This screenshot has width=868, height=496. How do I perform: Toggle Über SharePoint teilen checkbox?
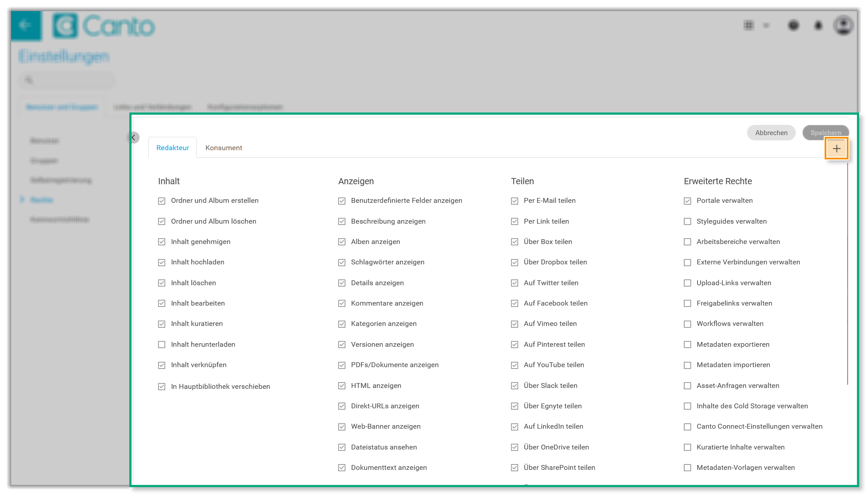pyautogui.click(x=515, y=468)
